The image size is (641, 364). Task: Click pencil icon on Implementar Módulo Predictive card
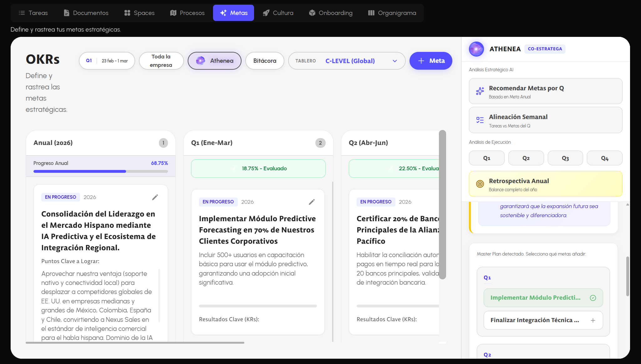pyautogui.click(x=312, y=202)
